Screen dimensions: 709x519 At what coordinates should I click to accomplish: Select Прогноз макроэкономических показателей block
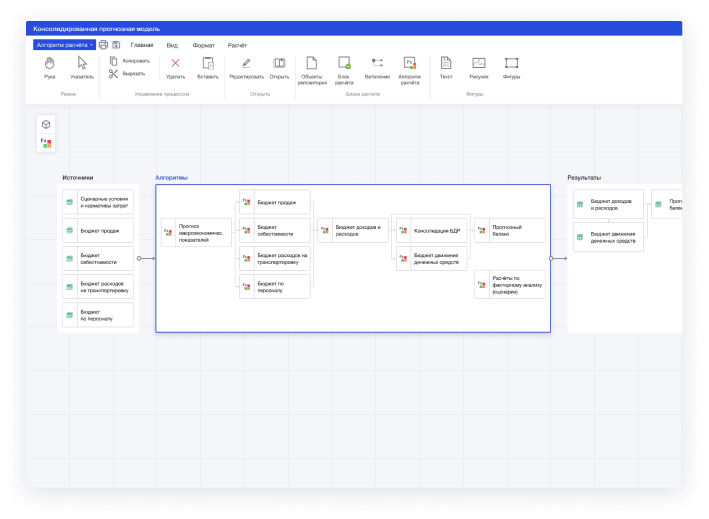pos(197,232)
